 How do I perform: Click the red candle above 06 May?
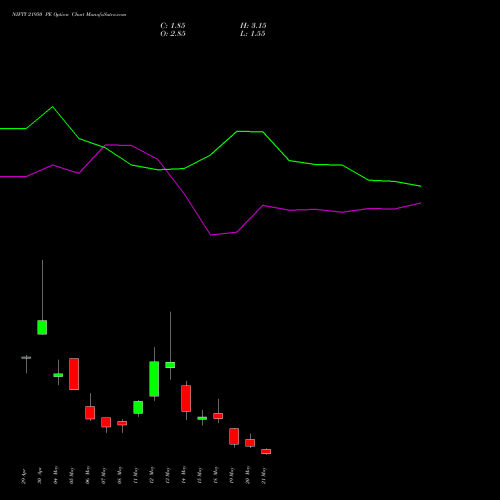90,413
